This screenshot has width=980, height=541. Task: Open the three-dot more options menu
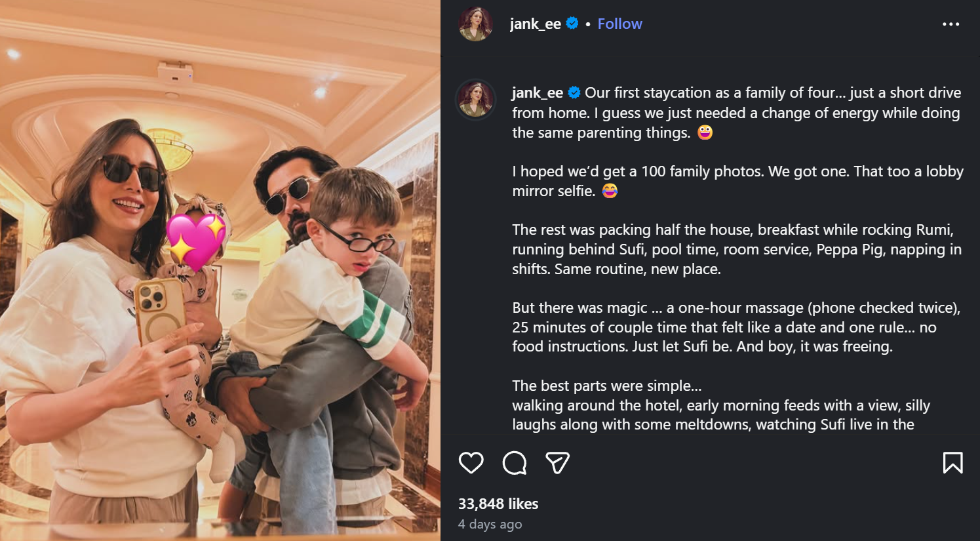point(951,24)
